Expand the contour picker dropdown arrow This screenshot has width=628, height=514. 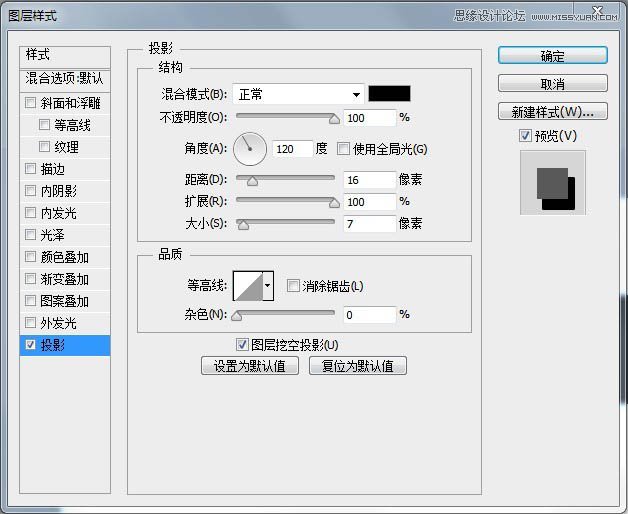pos(267,287)
